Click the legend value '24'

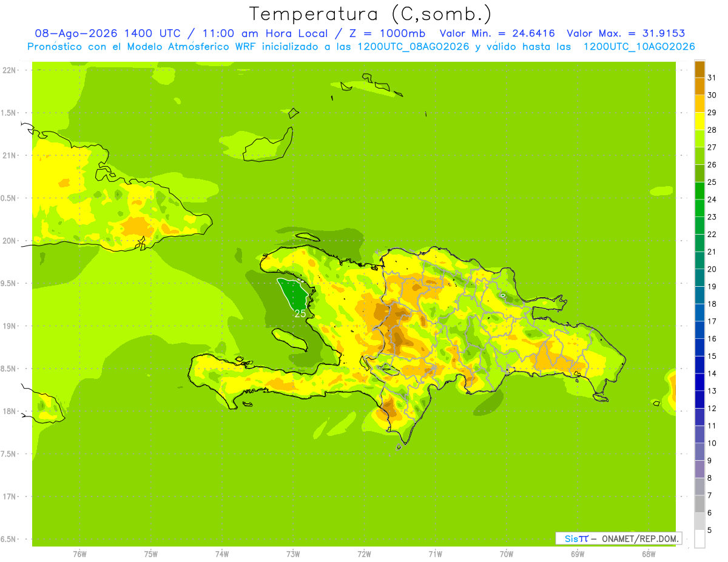(712, 199)
